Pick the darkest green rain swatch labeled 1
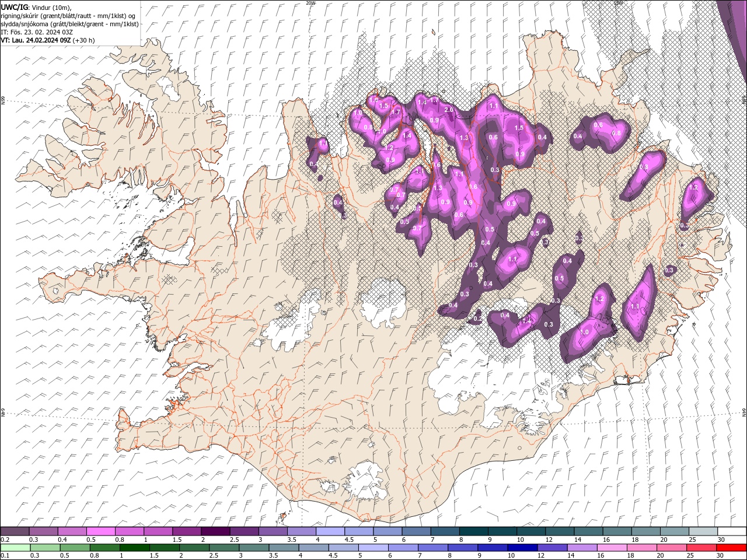Viewport: 747px width, 560px height. pos(134,548)
